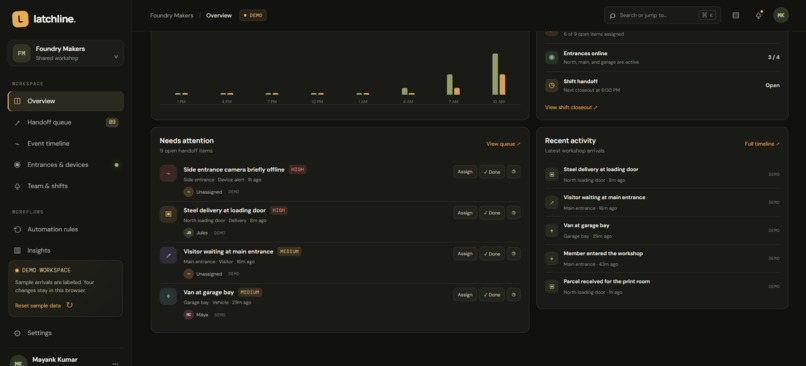Viewport: 806px width, 366px height.
Task: Click Unassigned avatar on Side entrance camera item
Action: pyautogui.click(x=189, y=192)
